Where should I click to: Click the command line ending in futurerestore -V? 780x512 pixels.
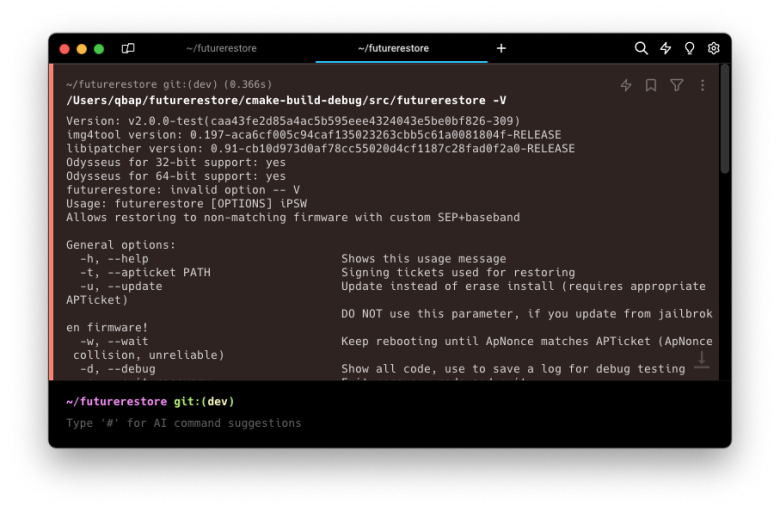286,101
